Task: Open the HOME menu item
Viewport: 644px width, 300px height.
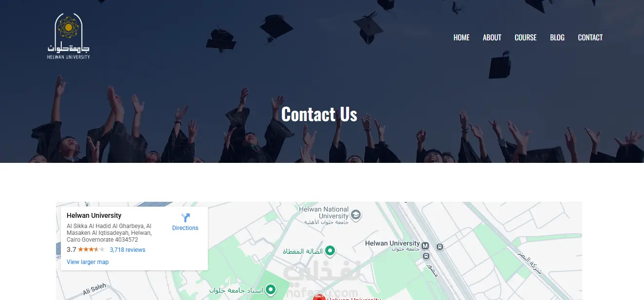Action: click(461, 37)
